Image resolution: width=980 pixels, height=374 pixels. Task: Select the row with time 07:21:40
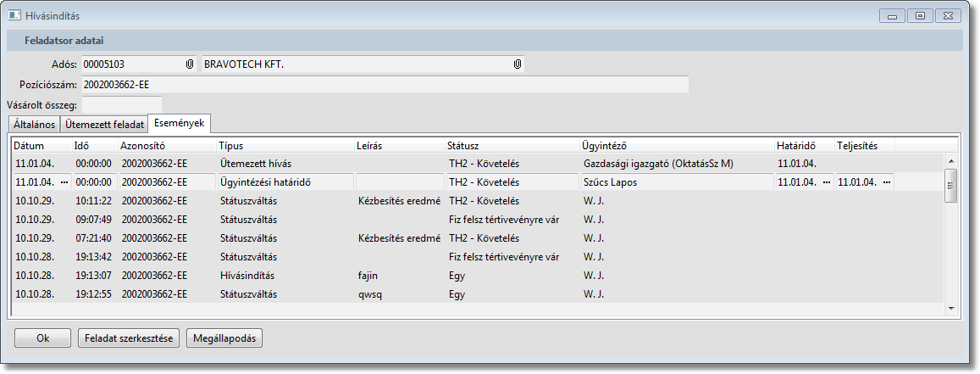pyautogui.click(x=478, y=238)
